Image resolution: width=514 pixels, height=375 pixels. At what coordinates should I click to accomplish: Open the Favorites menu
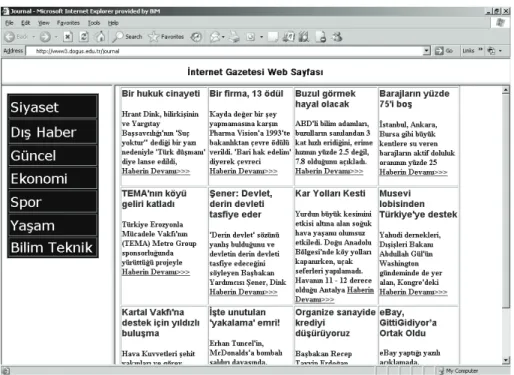(68, 23)
